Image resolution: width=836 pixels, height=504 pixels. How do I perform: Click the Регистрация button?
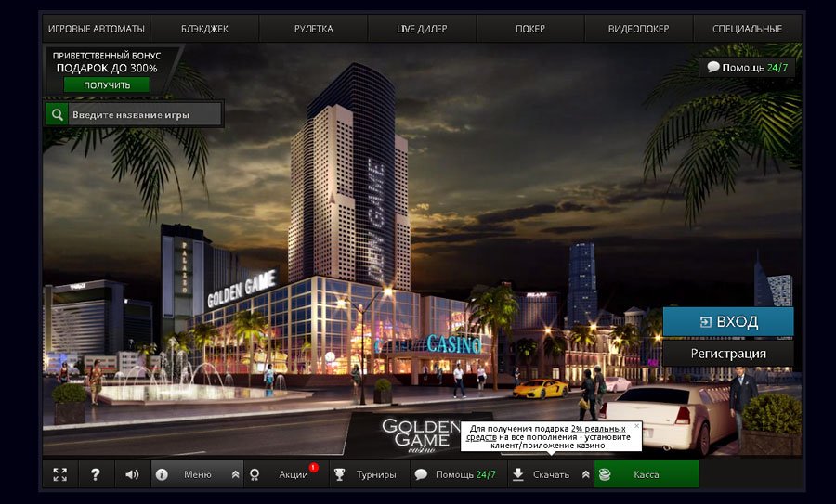(728, 354)
